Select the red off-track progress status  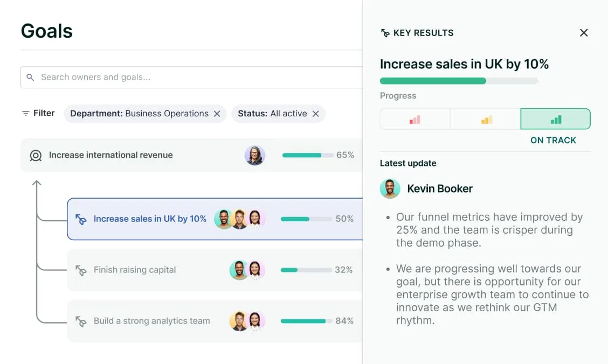(414, 120)
